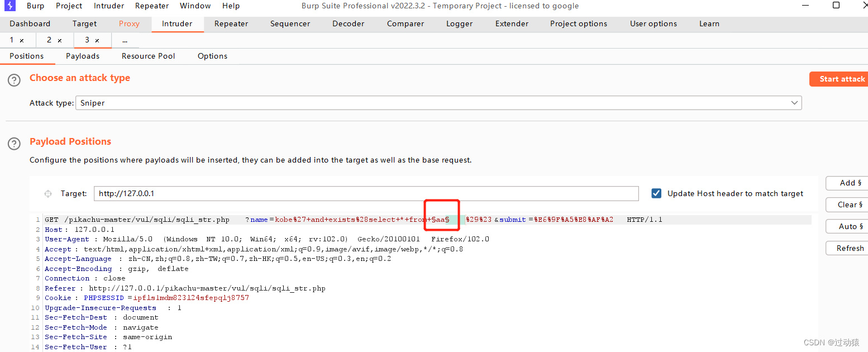
Task: Switch to the Options sub-tab
Action: [213, 56]
